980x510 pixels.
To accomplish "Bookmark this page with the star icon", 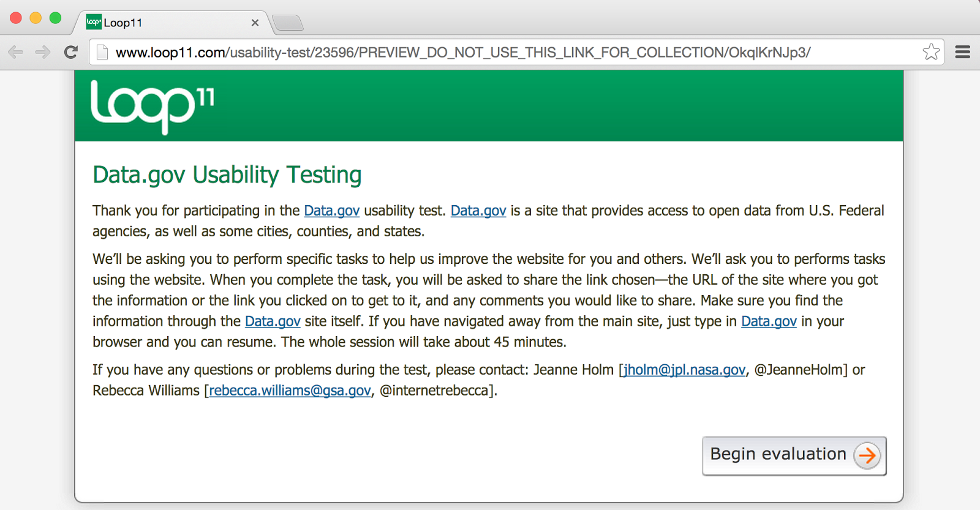I will tap(931, 52).
